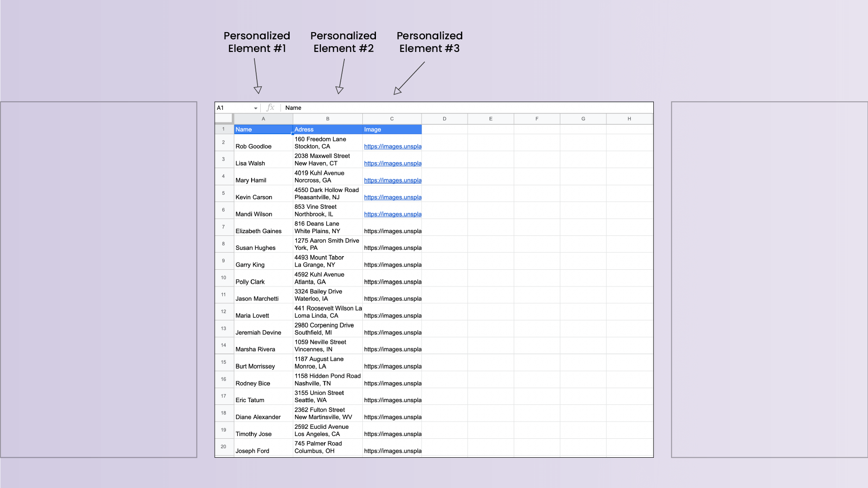The width and height of the screenshot is (868, 488).
Task: Open Lisa Walsh's image hyperlink
Action: (392, 163)
